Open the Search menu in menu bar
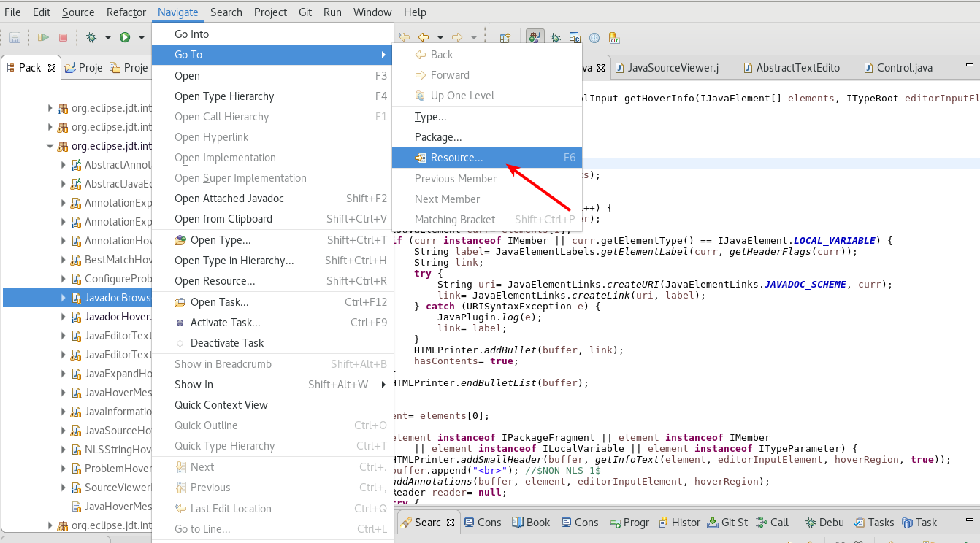Image resolution: width=980 pixels, height=543 pixels. pos(226,12)
